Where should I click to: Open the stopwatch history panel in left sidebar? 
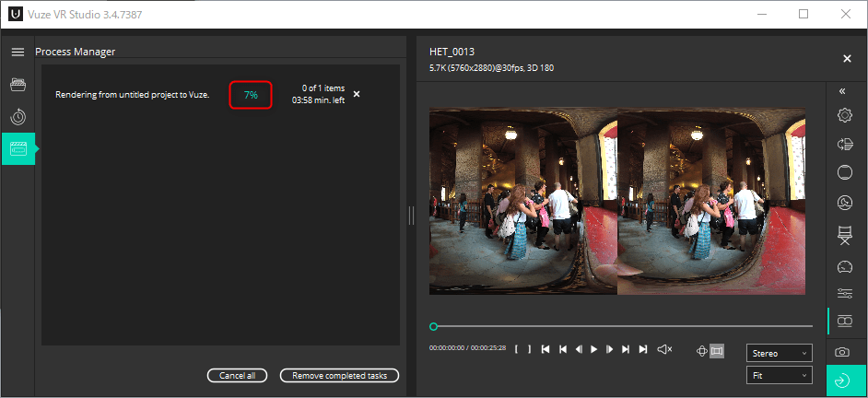(18, 116)
